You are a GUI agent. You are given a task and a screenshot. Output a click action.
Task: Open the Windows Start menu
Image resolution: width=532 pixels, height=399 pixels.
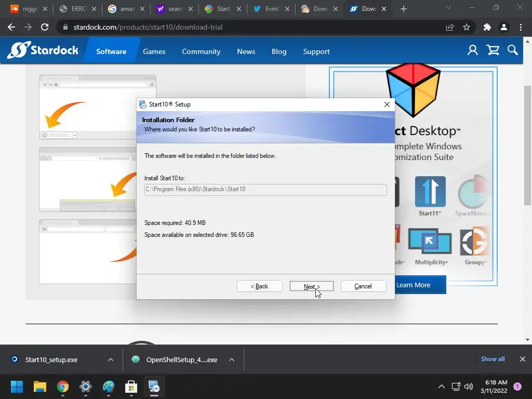pyautogui.click(x=17, y=387)
